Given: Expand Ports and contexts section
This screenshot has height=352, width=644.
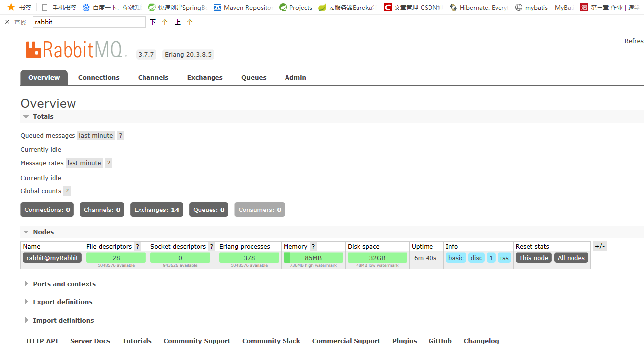Looking at the screenshot, I should pos(64,284).
